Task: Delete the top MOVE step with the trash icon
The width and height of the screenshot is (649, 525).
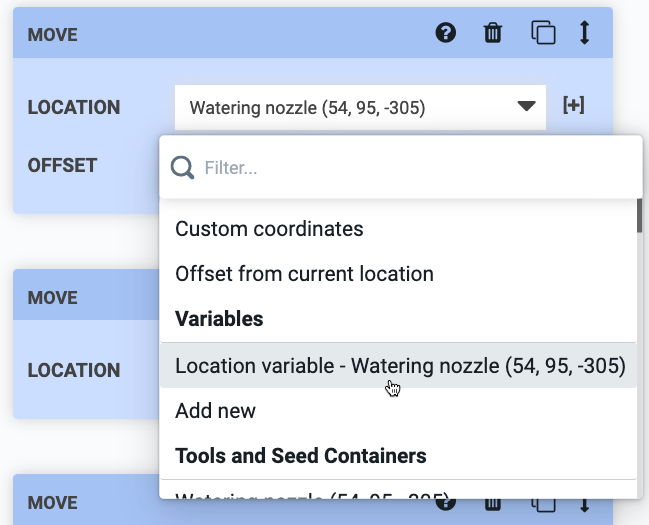Action: click(x=493, y=33)
